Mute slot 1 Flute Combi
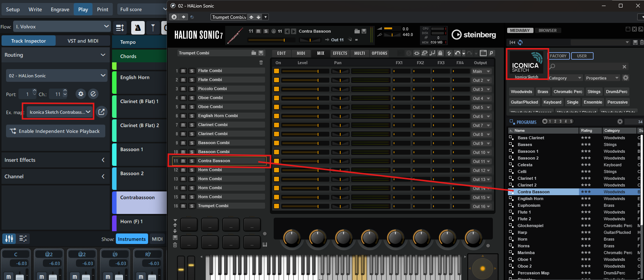Screen dimensions: 644x280 pyautogui.click(x=183, y=71)
